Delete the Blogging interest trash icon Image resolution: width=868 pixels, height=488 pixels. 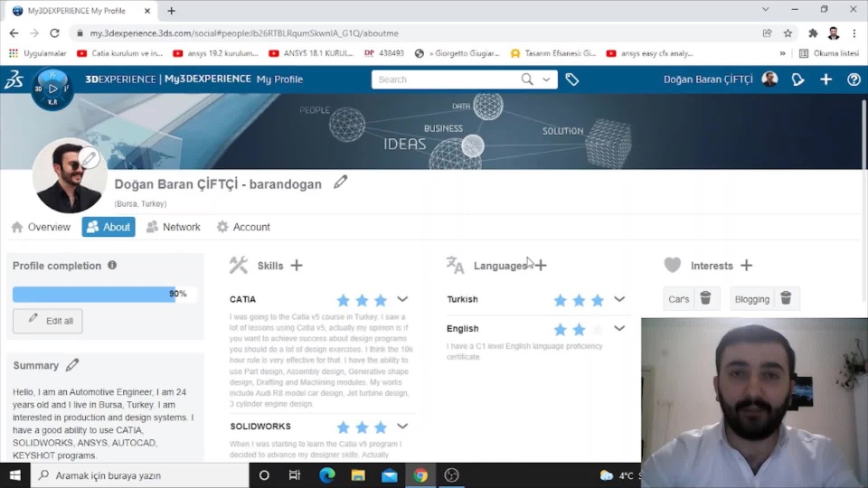786,298
